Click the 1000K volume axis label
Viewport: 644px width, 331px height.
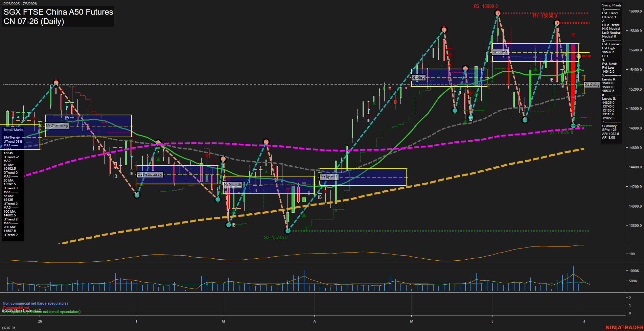(x=634, y=271)
